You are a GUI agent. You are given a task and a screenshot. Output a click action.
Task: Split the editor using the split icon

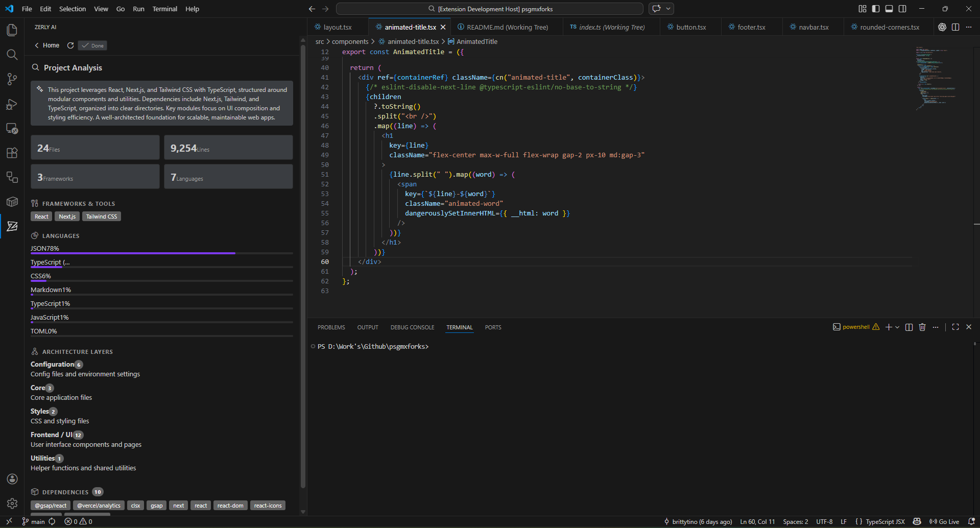point(955,27)
